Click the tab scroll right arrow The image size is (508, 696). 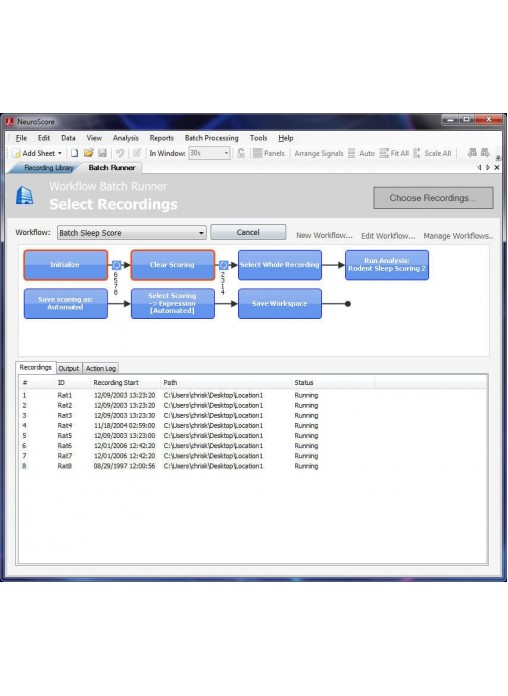[x=488, y=167]
